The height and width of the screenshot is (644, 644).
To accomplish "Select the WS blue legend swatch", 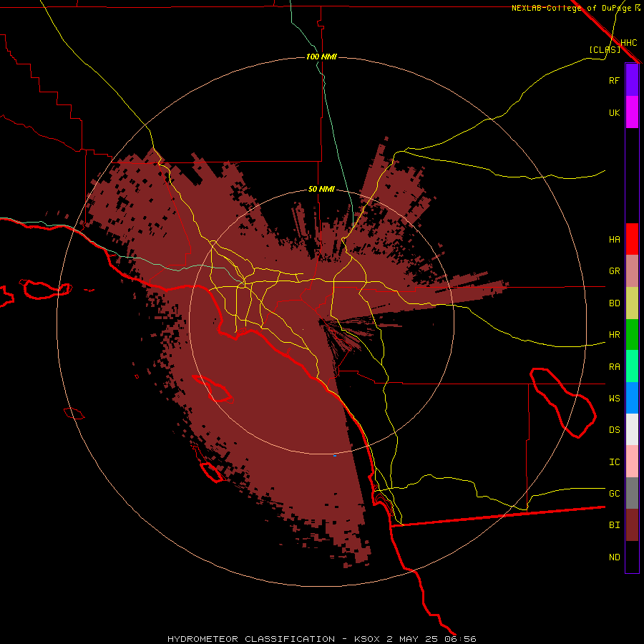I will point(632,398).
